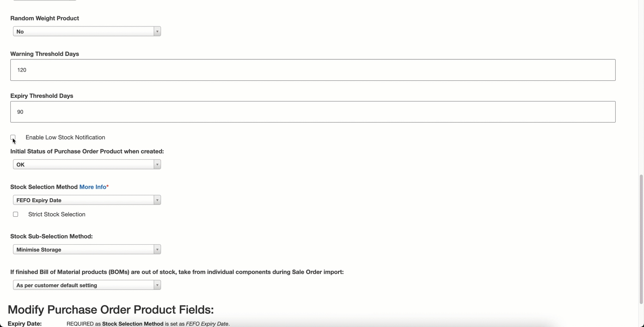
Task: Click the arrow on the Minimise Storage selector
Action: point(157,249)
